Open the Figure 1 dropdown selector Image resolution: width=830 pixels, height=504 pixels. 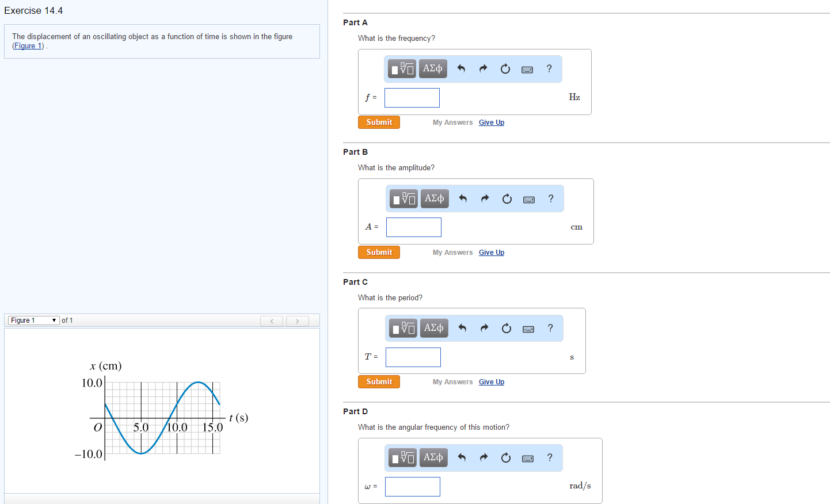coord(33,320)
